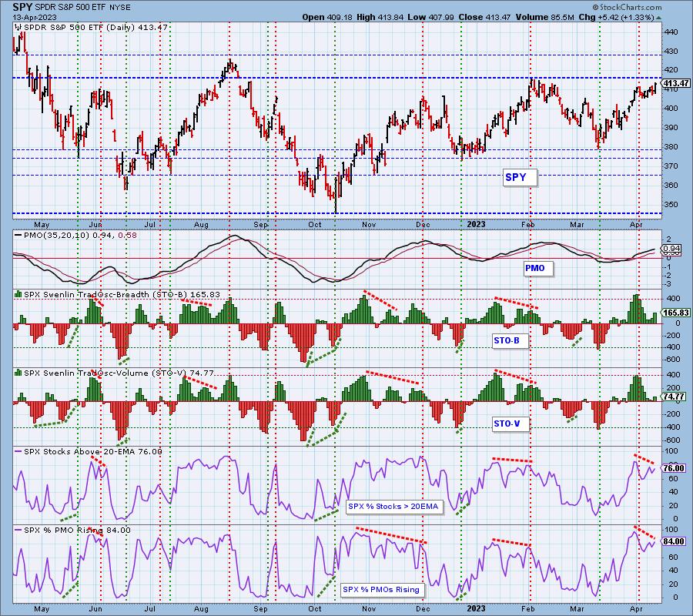
Task: Click the Oct label on the bottom time axis
Action: coord(315,608)
